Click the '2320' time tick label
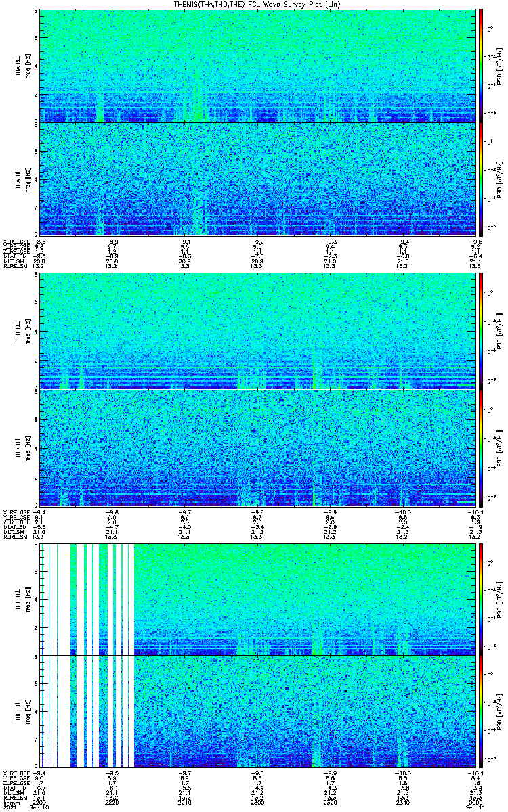 (331, 802)
